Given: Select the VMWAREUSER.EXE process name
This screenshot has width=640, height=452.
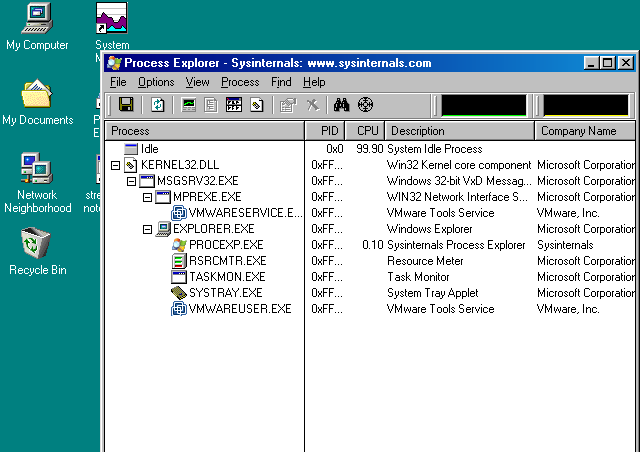Looking at the screenshot, I should click(x=240, y=309).
